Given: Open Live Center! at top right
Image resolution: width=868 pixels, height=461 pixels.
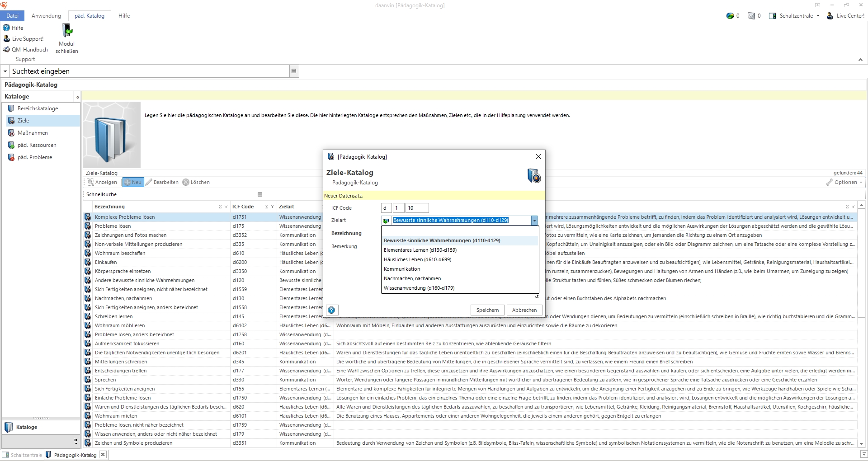Looking at the screenshot, I should pyautogui.click(x=845, y=16).
